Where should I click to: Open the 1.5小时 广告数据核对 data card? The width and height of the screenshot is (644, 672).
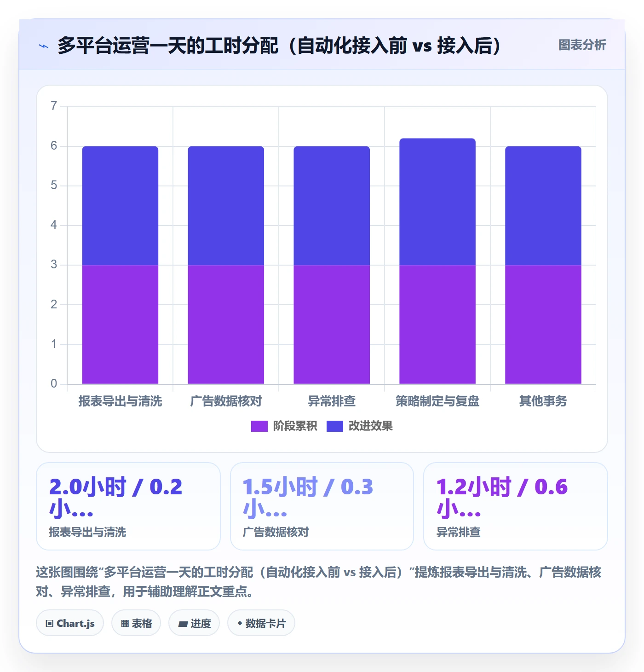[x=322, y=506]
